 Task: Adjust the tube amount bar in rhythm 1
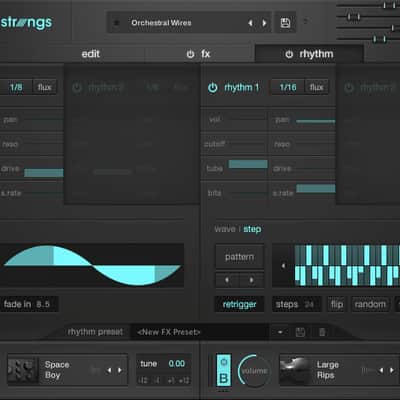(x=248, y=164)
